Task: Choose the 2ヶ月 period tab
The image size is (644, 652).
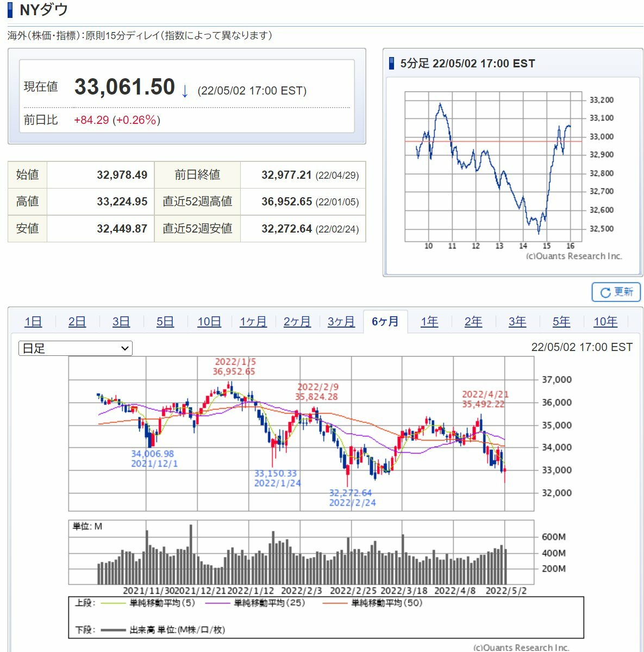Action: point(297,322)
